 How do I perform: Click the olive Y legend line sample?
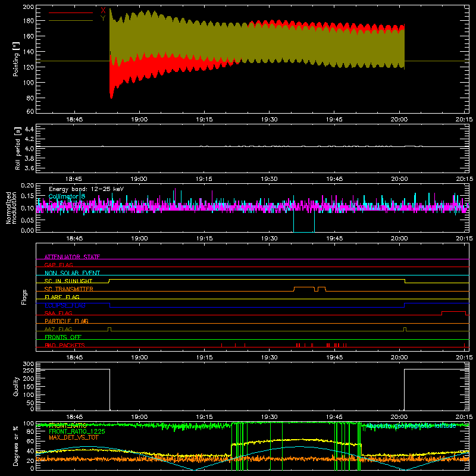(71, 20)
